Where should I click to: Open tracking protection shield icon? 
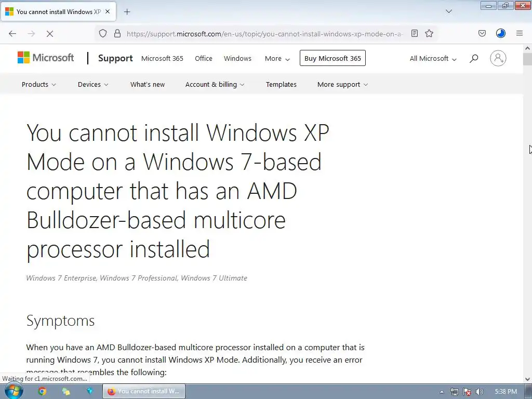(103, 34)
